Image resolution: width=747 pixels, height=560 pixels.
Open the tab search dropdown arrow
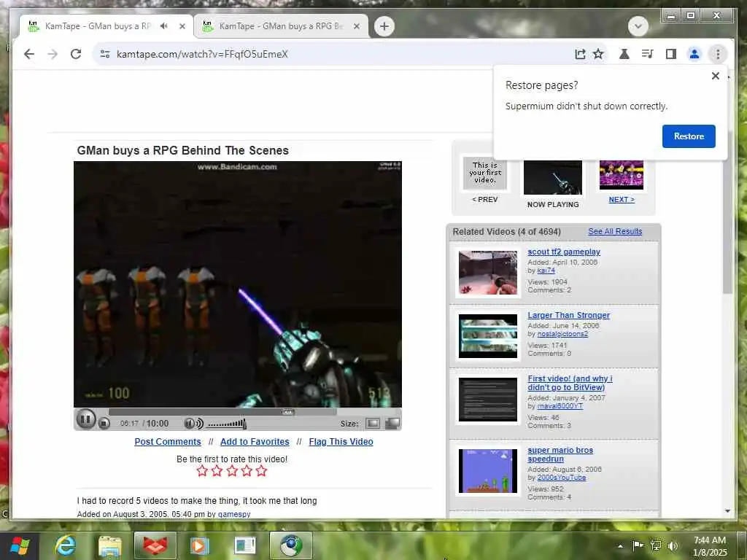pyautogui.click(x=638, y=26)
